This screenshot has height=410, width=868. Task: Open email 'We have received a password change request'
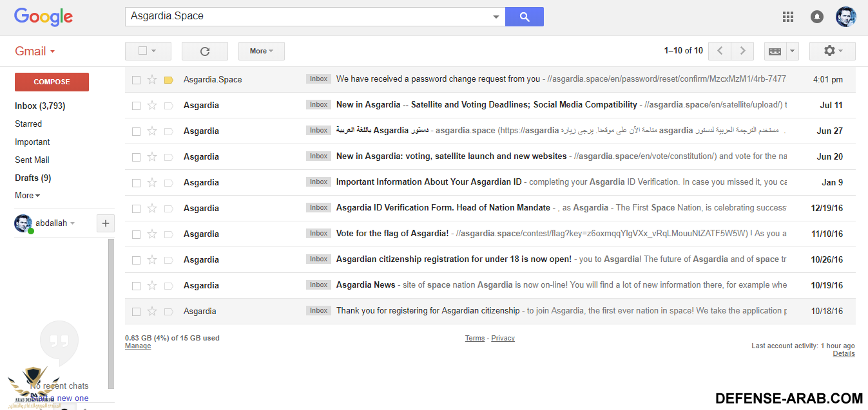point(438,79)
